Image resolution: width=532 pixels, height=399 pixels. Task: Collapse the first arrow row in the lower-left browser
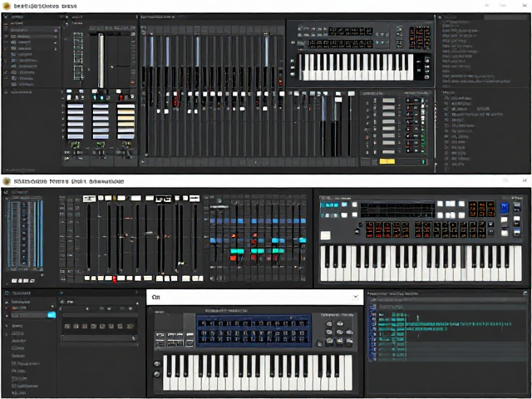click(7, 302)
